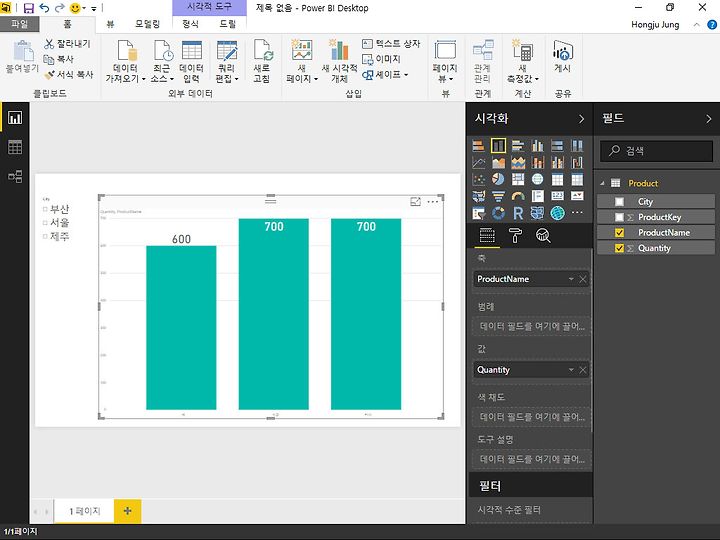Select the card 123 visualization

(557, 196)
